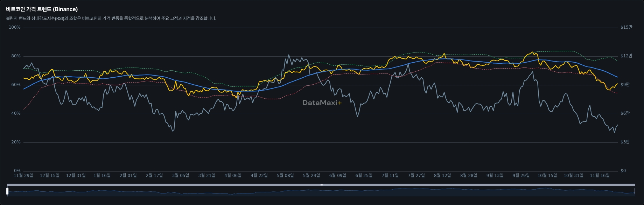
Task: Click the $12만 label on the right axis
Action: pyautogui.click(x=626, y=56)
